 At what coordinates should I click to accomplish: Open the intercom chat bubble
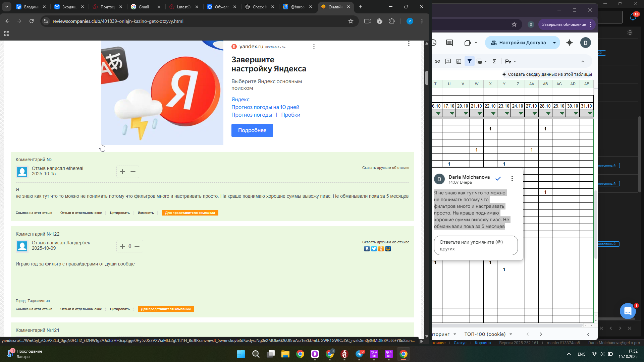coord(628,311)
